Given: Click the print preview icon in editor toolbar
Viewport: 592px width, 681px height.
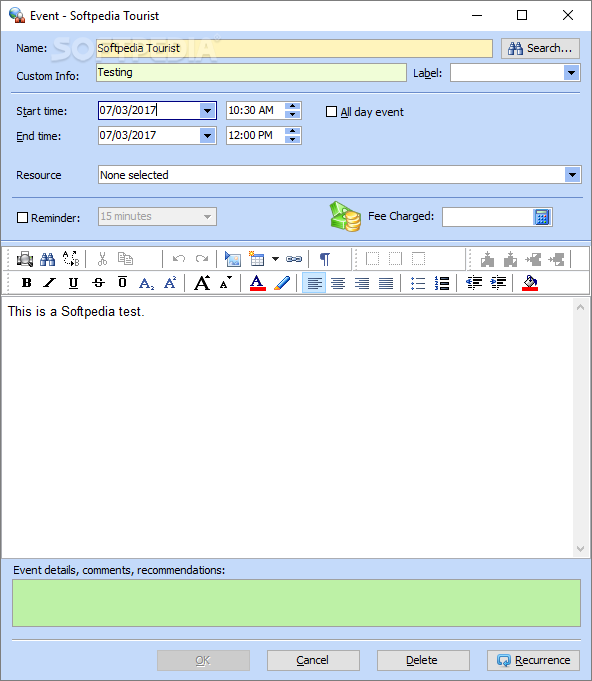Looking at the screenshot, I should 25,259.
